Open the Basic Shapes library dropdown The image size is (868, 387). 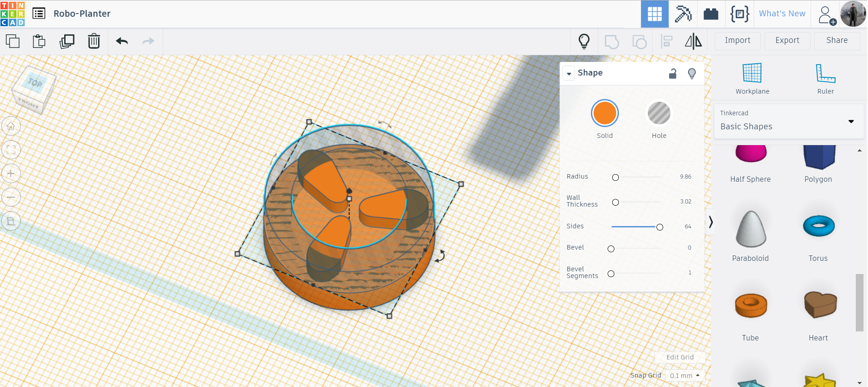click(789, 121)
